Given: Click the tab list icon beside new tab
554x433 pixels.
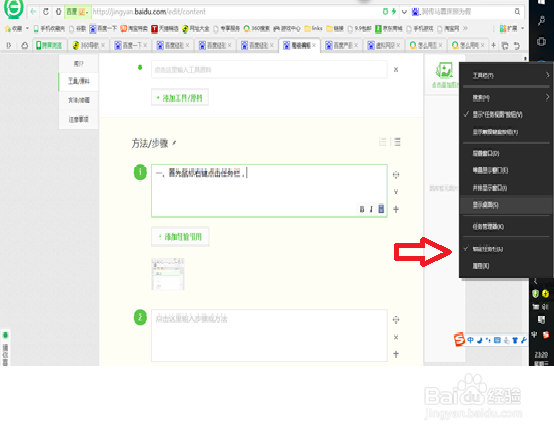Looking at the screenshot, I should (x=505, y=45).
